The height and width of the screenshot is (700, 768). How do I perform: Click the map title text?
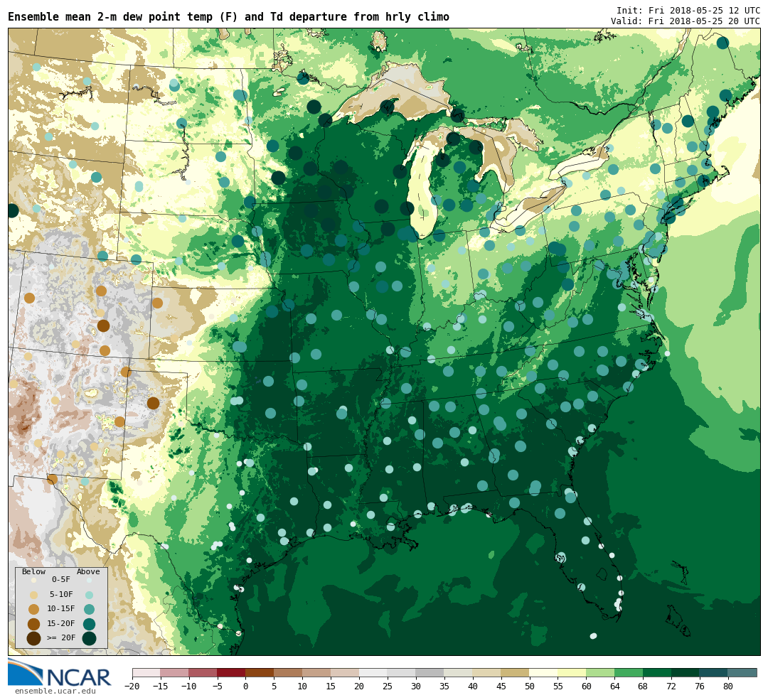[228, 16]
